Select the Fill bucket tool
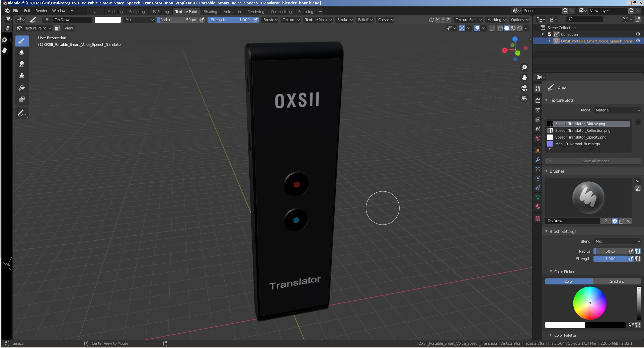This screenshot has height=348, width=644. point(22,87)
